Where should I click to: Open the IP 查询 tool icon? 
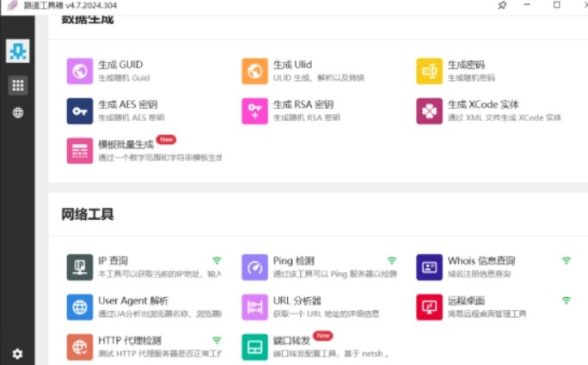79,267
